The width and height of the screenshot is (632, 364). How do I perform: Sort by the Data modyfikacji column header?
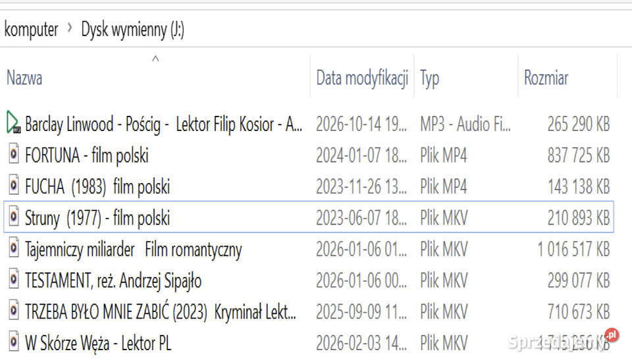point(362,78)
